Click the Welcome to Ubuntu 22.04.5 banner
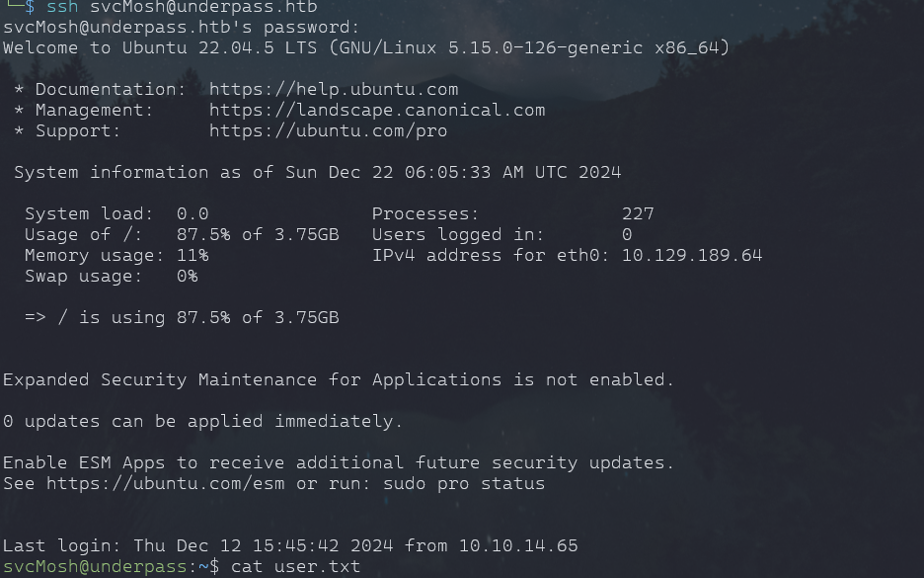 pos(365,47)
